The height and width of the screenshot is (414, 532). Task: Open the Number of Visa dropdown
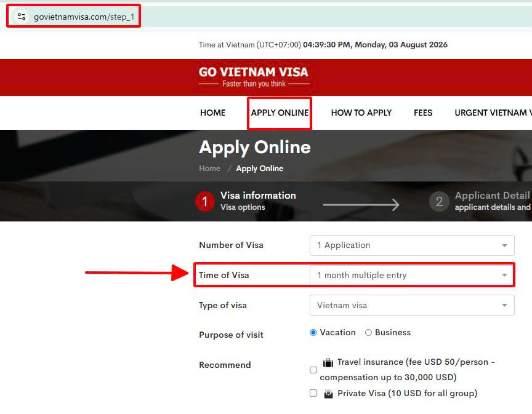[x=412, y=245]
